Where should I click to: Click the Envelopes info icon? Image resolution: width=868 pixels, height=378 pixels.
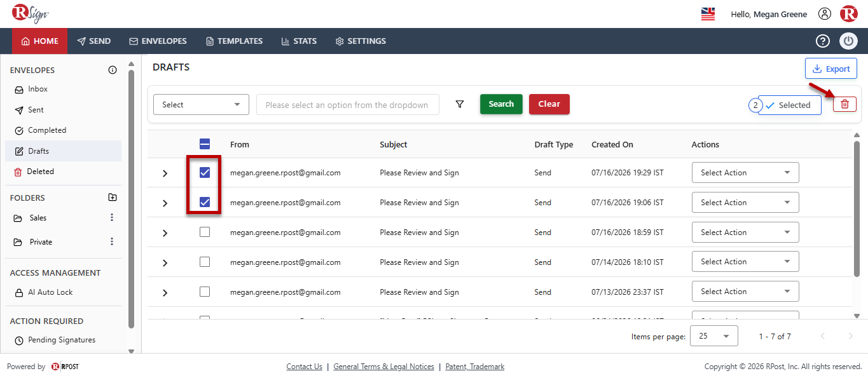tap(113, 70)
